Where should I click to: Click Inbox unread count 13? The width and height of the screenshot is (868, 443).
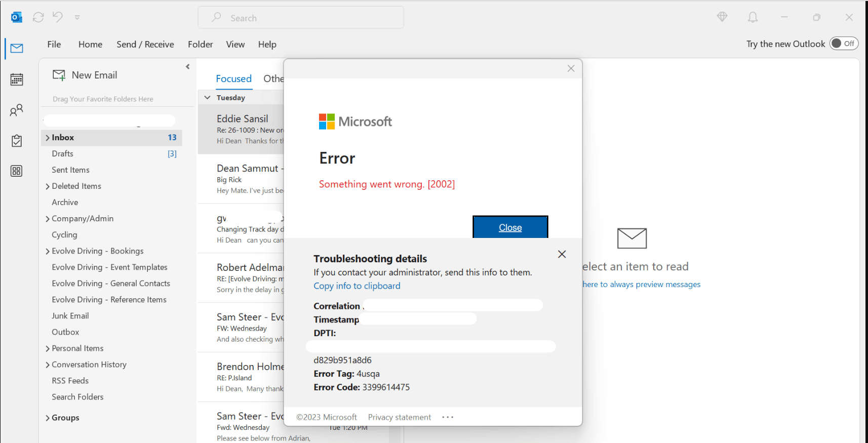[x=172, y=138]
